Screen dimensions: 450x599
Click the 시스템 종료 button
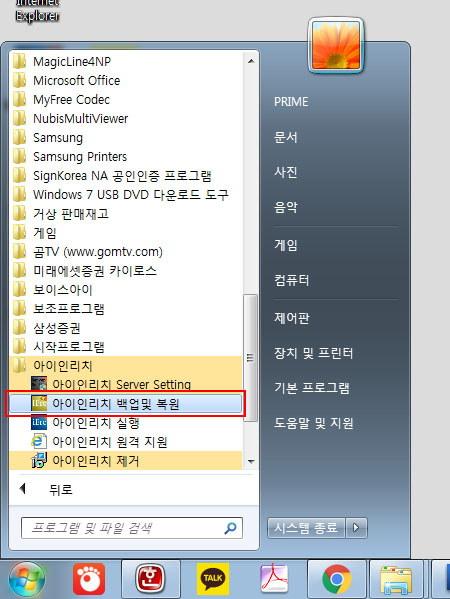[x=306, y=528]
